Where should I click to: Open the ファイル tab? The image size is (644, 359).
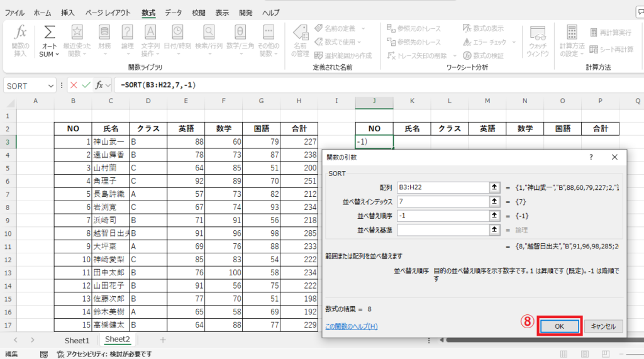coord(14,13)
